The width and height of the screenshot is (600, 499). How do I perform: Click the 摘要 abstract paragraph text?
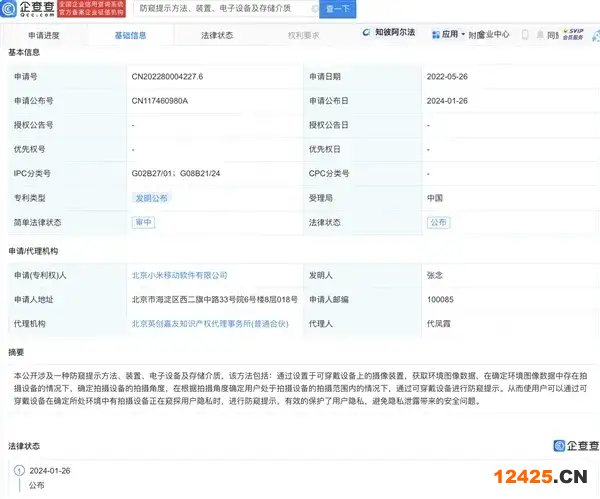(300, 388)
